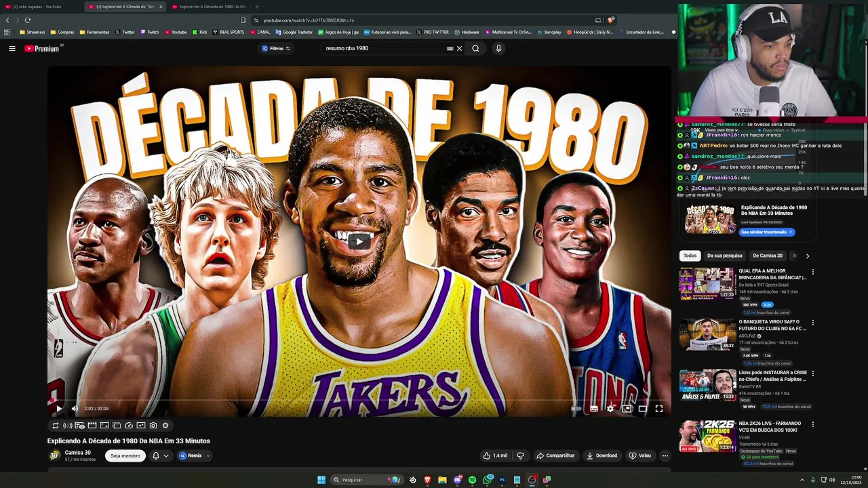Click the small play button in player controls

click(58, 409)
